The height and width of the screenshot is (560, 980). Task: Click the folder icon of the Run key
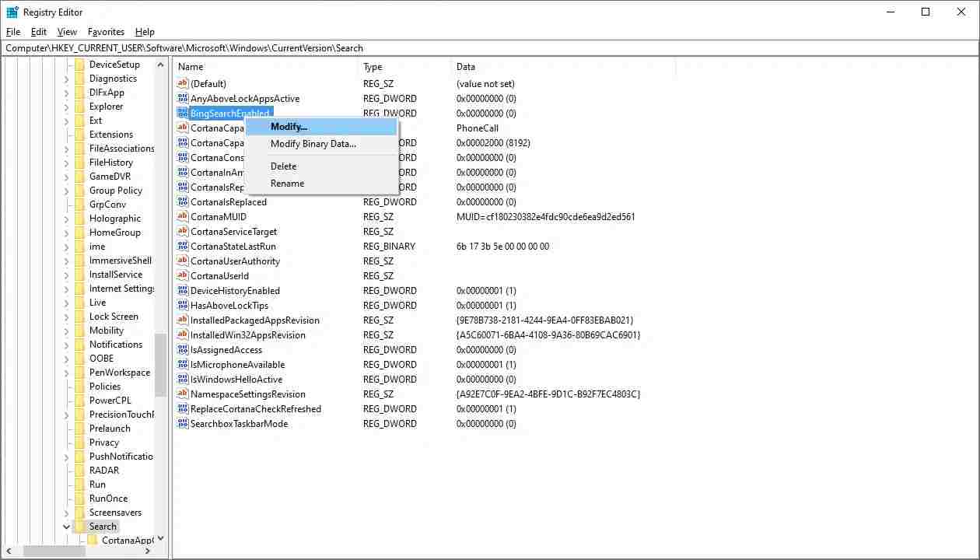79,485
